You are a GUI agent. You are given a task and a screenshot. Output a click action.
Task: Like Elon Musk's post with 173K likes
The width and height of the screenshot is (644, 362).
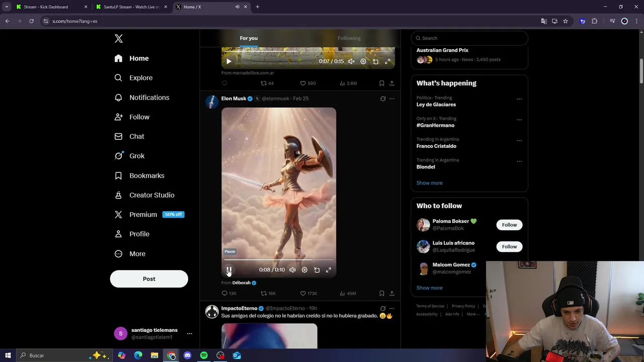click(308, 293)
